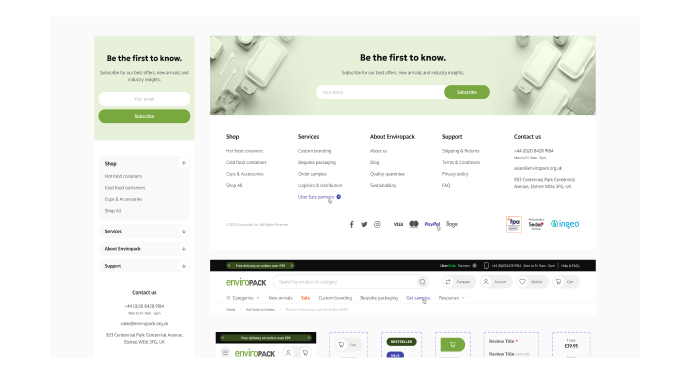
Task: Click the search magnifier in the header search bar
Action: click(422, 282)
